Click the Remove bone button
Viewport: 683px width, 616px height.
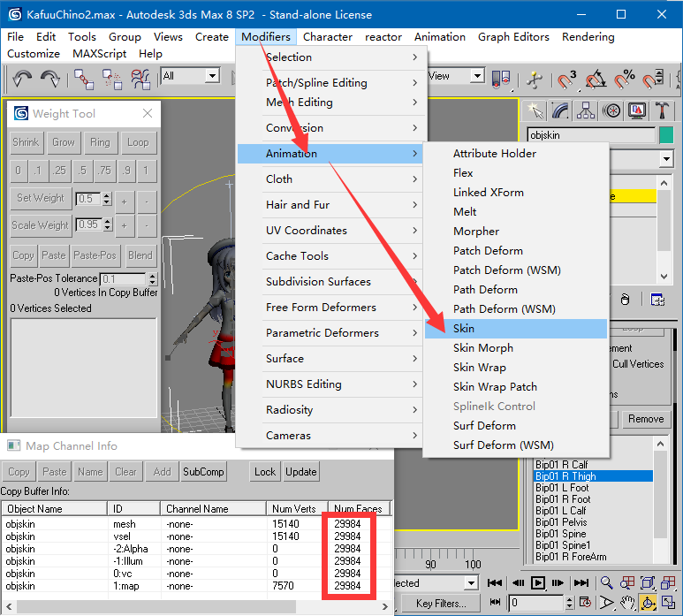tap(646, 419)
